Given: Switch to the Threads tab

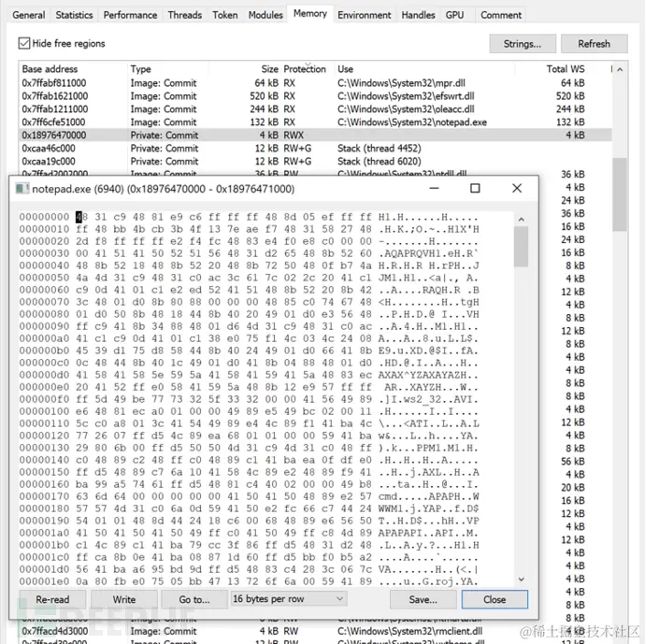Looking at the screenshot, I should pos(185,15).
